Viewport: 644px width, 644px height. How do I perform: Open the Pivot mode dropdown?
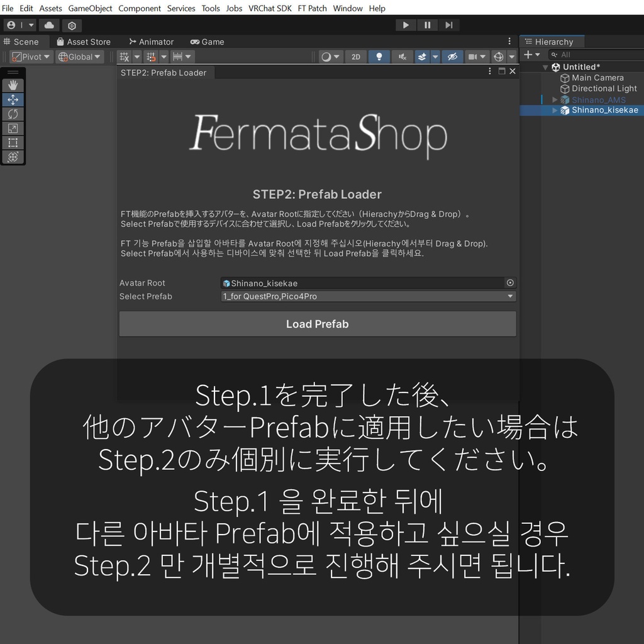pos(30,57)
